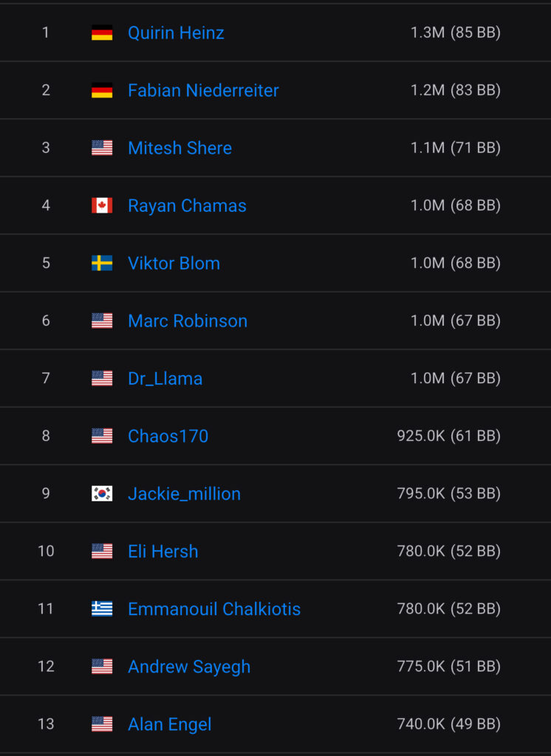The image size is (551, 756).
Task: Open Rayan Chamas profile link
Action: tap(187, 205)
